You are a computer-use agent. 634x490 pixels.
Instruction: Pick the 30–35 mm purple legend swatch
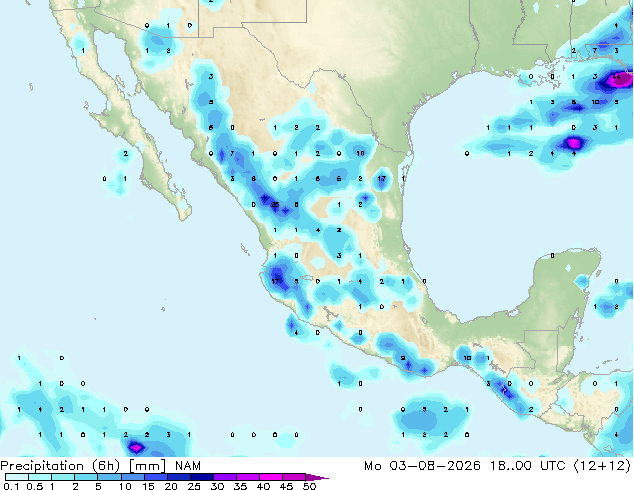225,477
